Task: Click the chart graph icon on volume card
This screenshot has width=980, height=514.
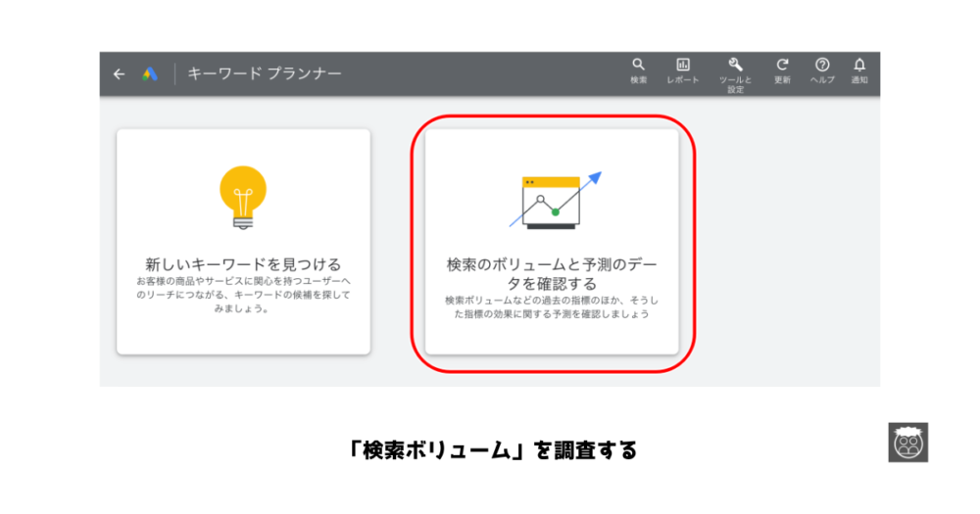Action: (x=555, y=200)
